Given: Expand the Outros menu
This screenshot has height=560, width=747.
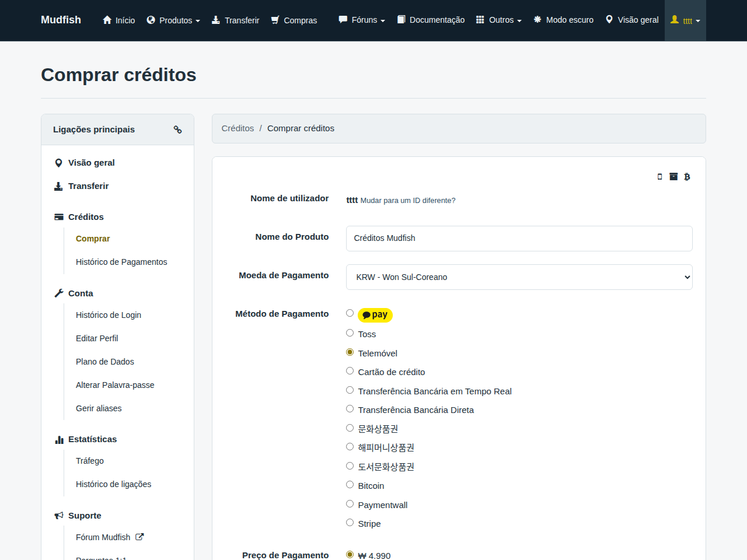Looking at the screenshot, I should coord(499,20).
